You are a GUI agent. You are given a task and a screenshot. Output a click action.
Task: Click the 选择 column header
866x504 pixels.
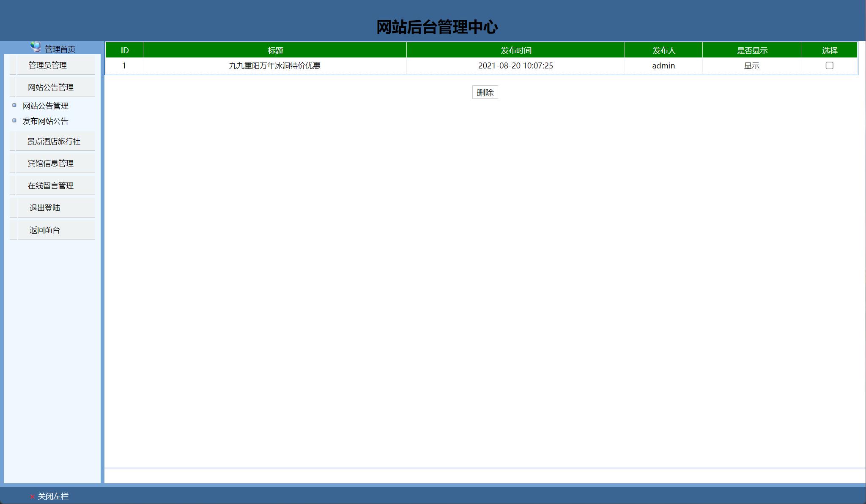[829, 49]
